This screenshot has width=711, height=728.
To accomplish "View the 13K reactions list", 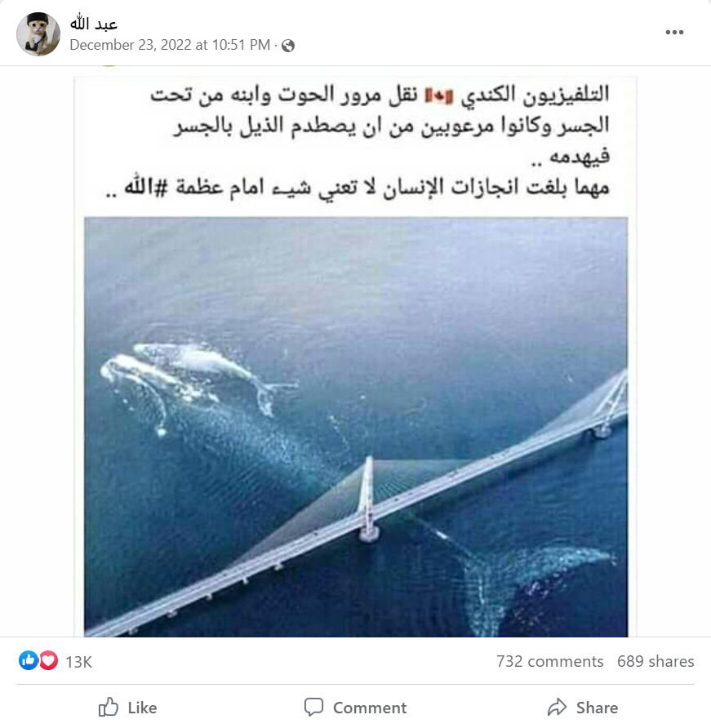I will coord(78,662).
